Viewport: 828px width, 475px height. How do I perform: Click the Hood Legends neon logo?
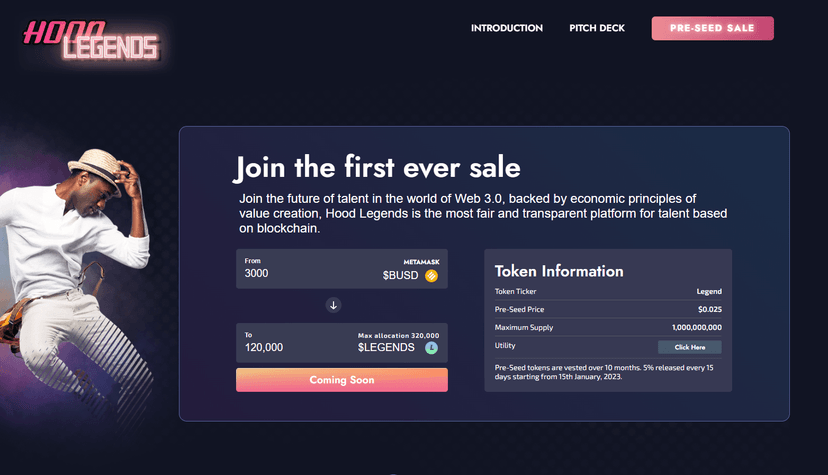pyautogui.click(x=91, y=41)
